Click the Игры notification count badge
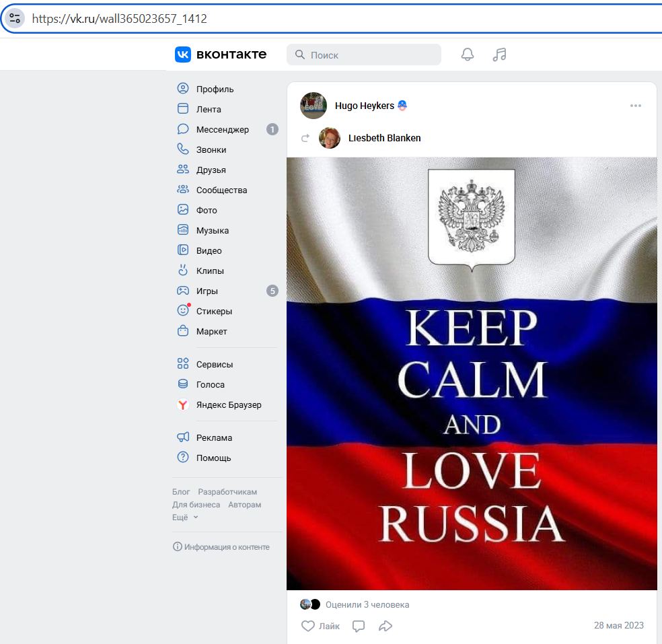The image size is (662, 644). 272,291
